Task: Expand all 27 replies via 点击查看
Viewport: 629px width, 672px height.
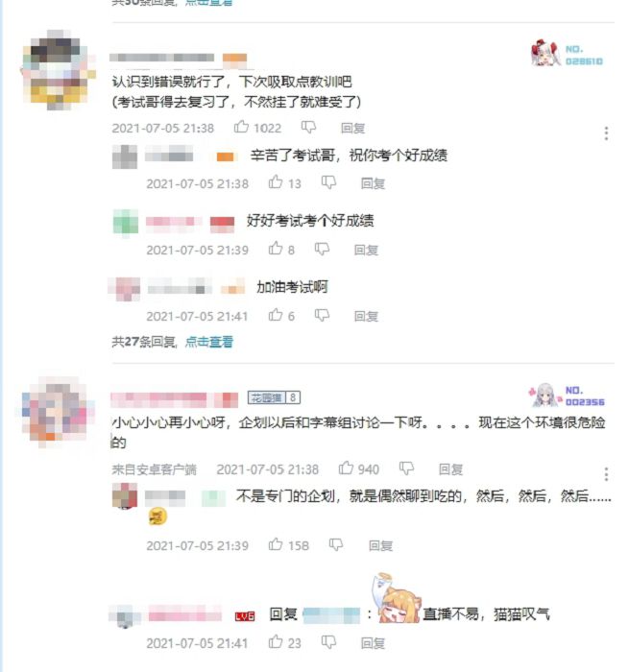Action: point(209,342)
